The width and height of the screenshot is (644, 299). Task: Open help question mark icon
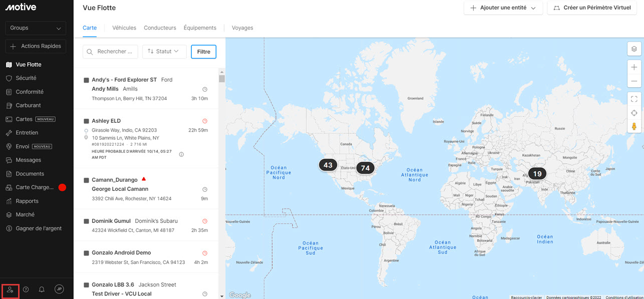point(26,289)
